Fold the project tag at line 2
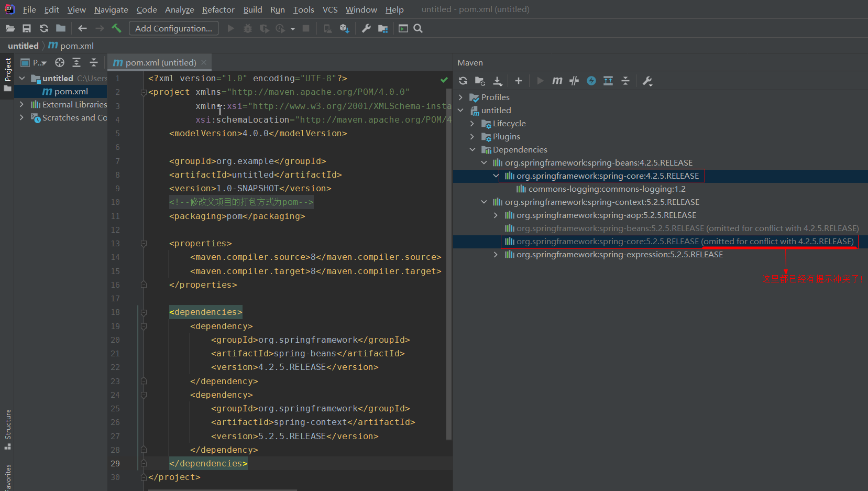Screen dimensions: 868x491 [143, 92]
